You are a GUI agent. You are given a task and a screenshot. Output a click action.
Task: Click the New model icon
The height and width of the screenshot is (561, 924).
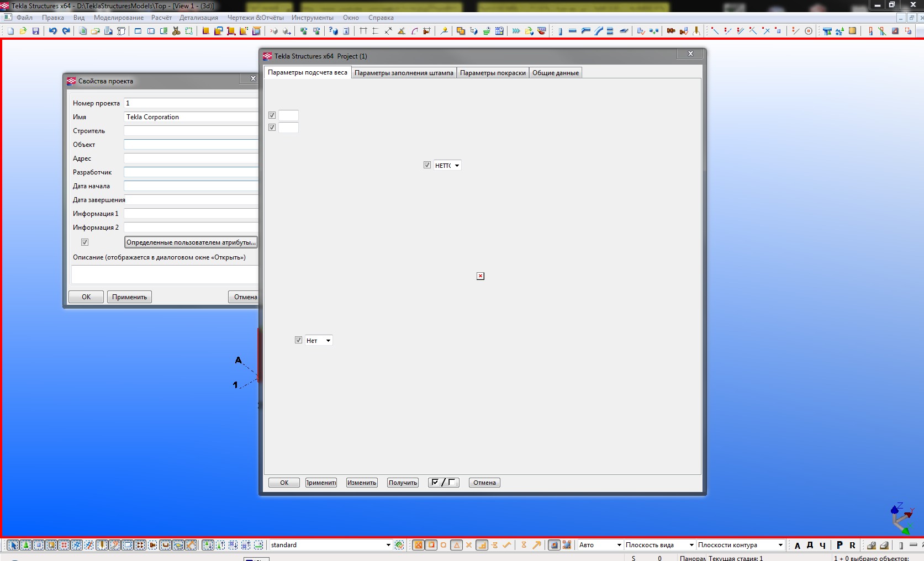10,31
